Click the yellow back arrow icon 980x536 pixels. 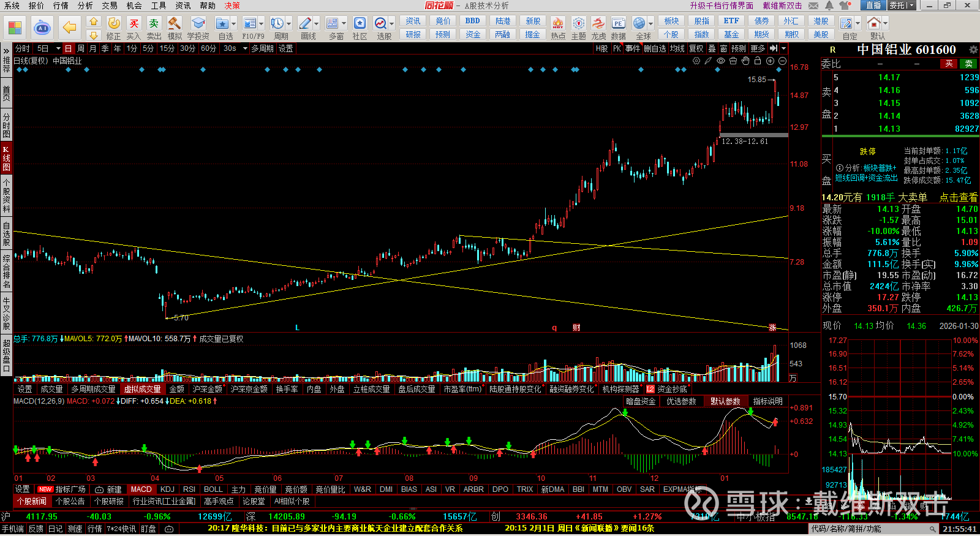tap(70, 28)
